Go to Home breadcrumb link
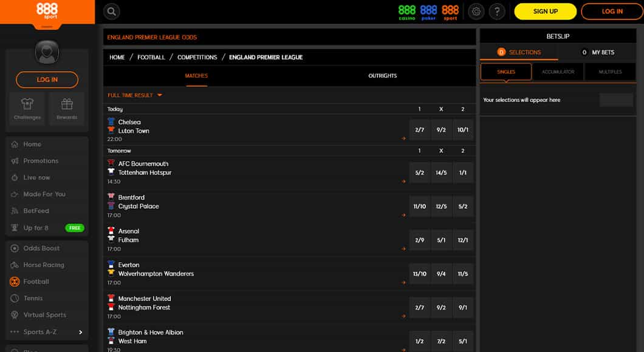644x352 pixels. (x=117, y=58)
